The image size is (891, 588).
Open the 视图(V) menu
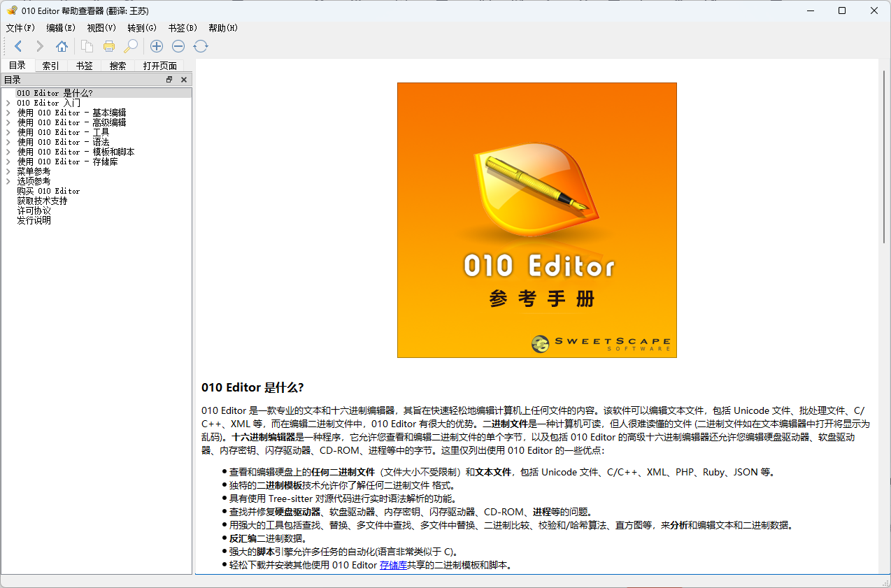(101, 28)
